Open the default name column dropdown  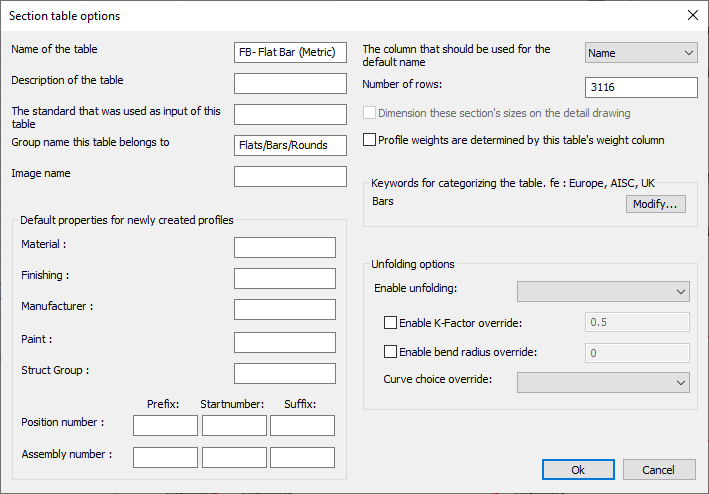click(640, 52)
